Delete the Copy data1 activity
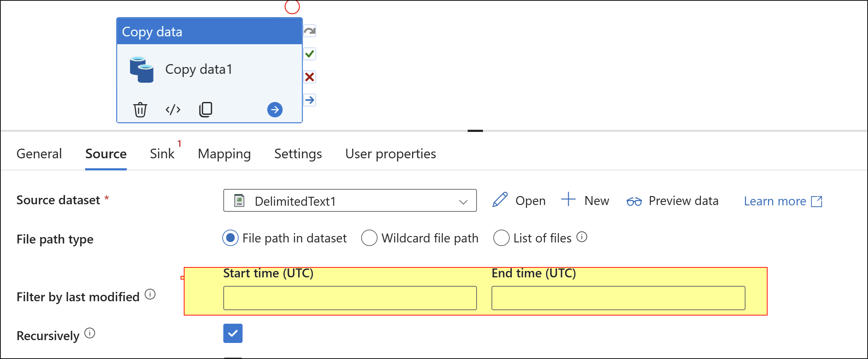The width and height of the screenshot is (868, 359). 140,109
